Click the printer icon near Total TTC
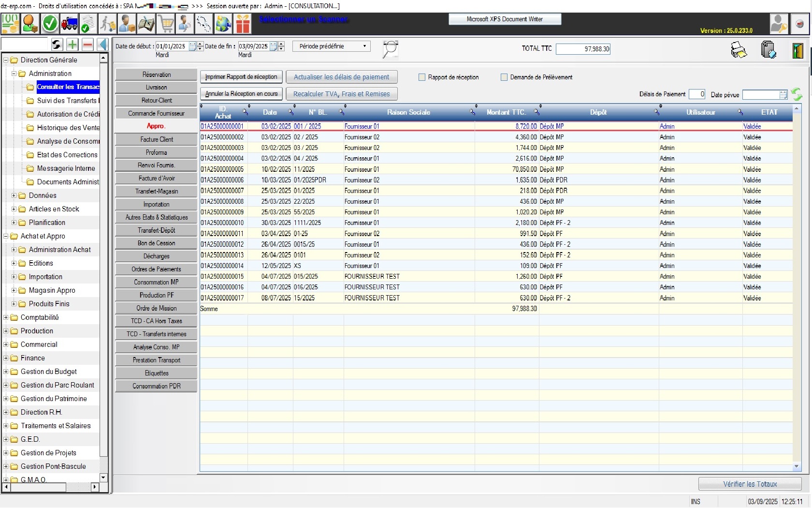The width and height of the screenshot is (812, 508). tap(739, 50)
